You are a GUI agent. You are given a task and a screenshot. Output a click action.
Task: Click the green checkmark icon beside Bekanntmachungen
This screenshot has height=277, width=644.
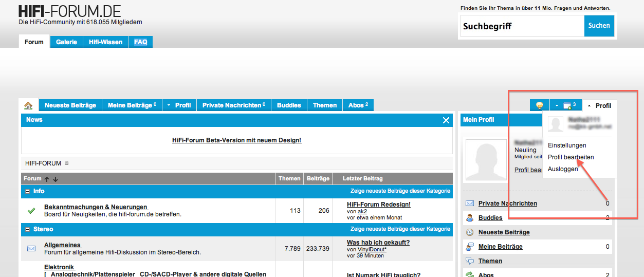(x=31, y=210)
